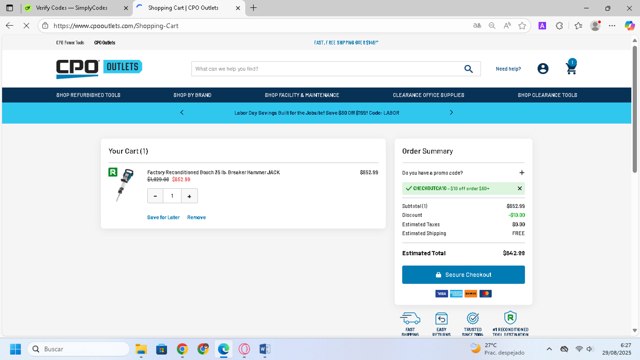
Task: Close the SimplyCodes tab
Action: coord(126,8)
